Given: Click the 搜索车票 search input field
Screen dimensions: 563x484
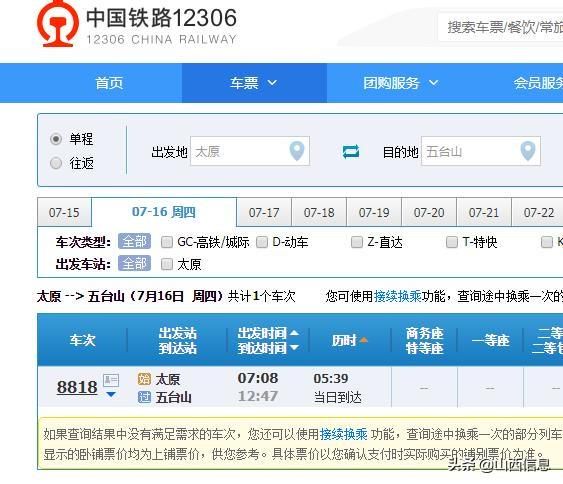Looking at the screenshot, I should 501,27.
